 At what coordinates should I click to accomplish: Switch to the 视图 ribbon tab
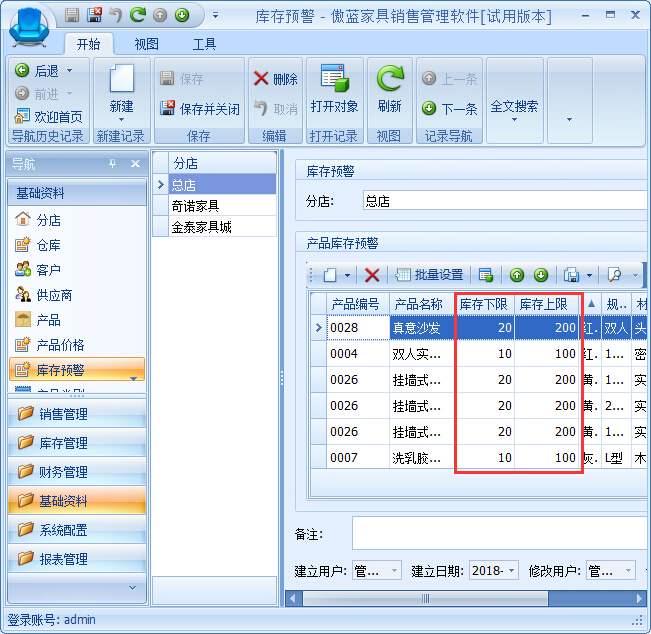[x=146, y=44]
